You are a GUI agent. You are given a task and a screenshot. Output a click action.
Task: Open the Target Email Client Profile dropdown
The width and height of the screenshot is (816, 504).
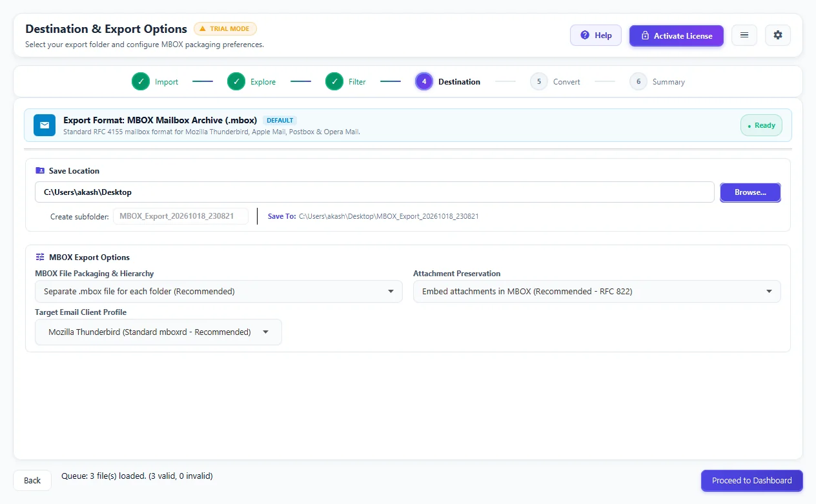pos(158,332)
